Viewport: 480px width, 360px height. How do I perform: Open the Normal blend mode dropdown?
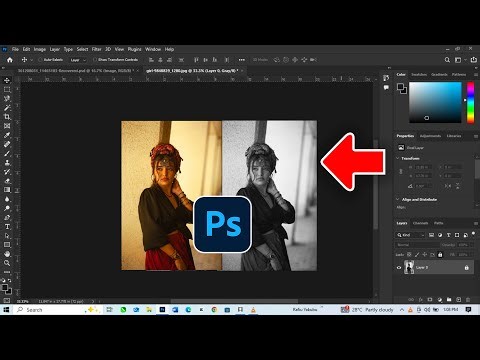[x=417, y=245]
